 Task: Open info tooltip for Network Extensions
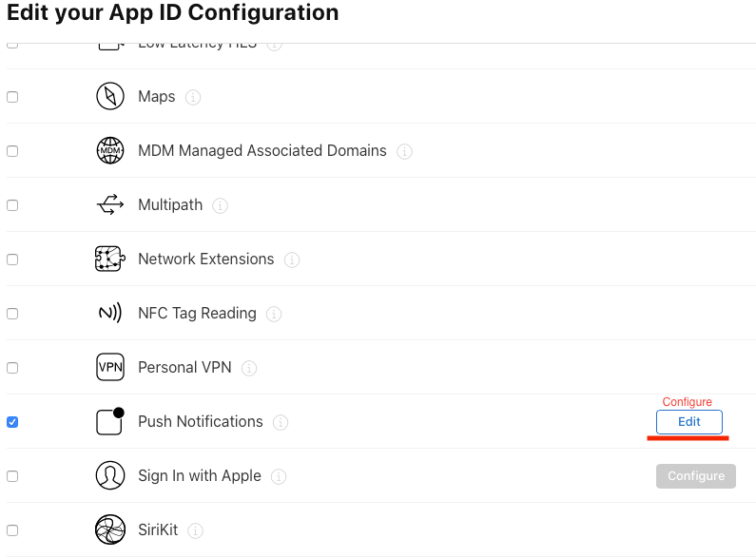click(292, 260)
